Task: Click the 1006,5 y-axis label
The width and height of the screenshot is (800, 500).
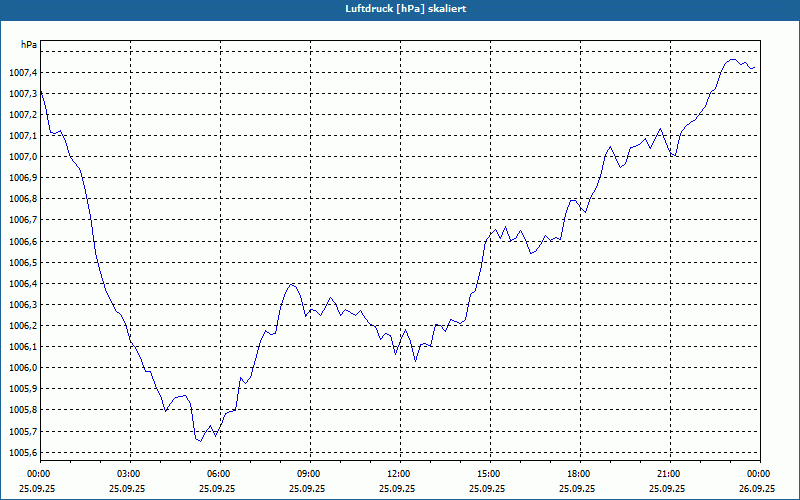Action: 23,263
